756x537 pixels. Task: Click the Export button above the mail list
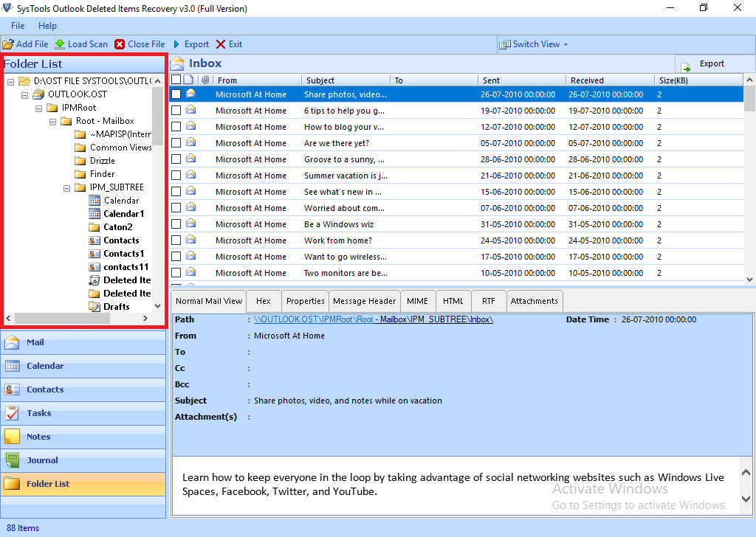tap(704, 64)
